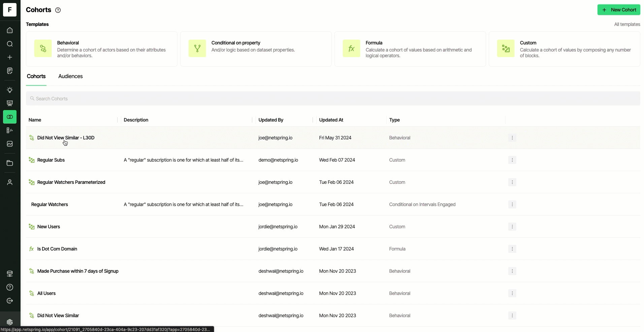Open more options for Regular Watchers row

coord(512,204)
